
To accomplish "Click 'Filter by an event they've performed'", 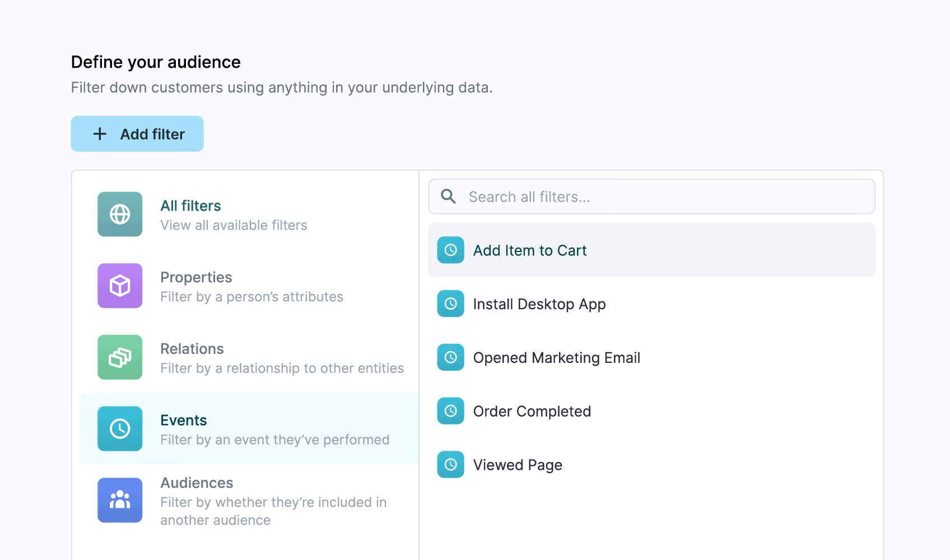I will (x=274, y=440).
